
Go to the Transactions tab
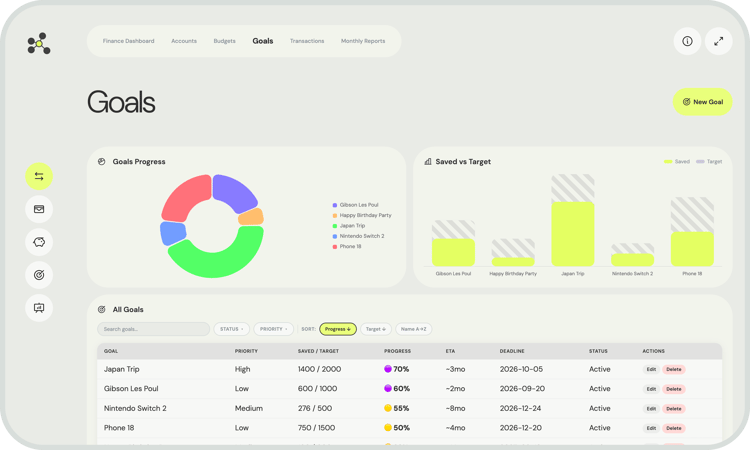[307, 41]
